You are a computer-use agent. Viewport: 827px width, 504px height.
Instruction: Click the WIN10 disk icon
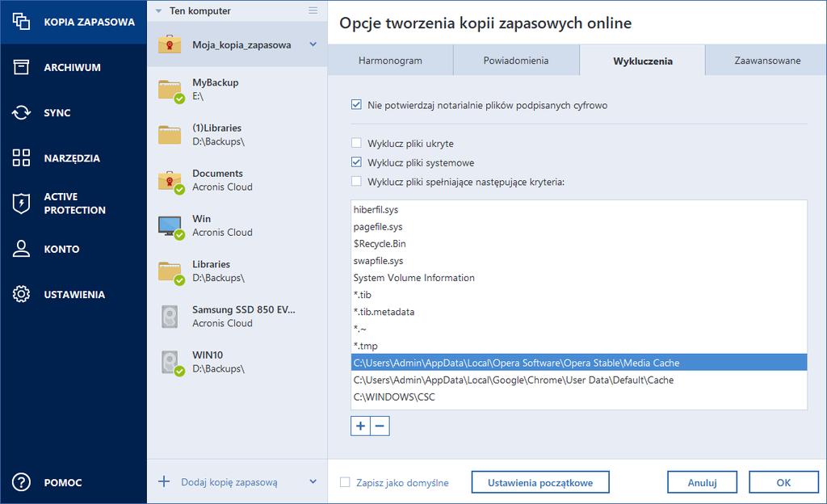click(172, 363)
